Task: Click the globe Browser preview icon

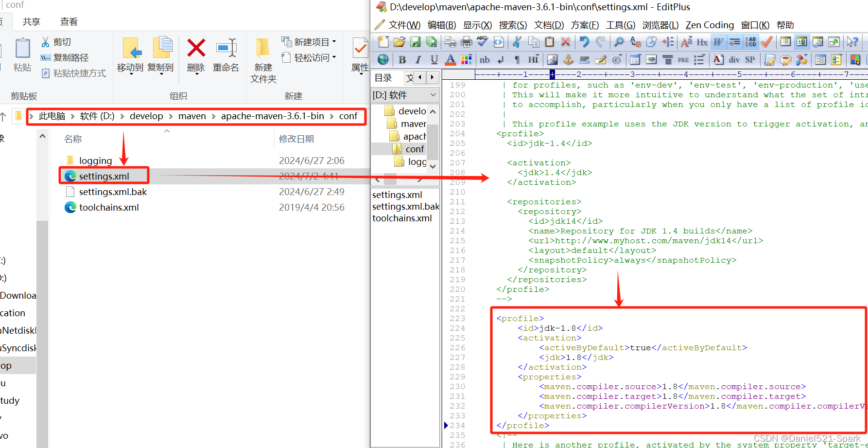Action: 383,60
